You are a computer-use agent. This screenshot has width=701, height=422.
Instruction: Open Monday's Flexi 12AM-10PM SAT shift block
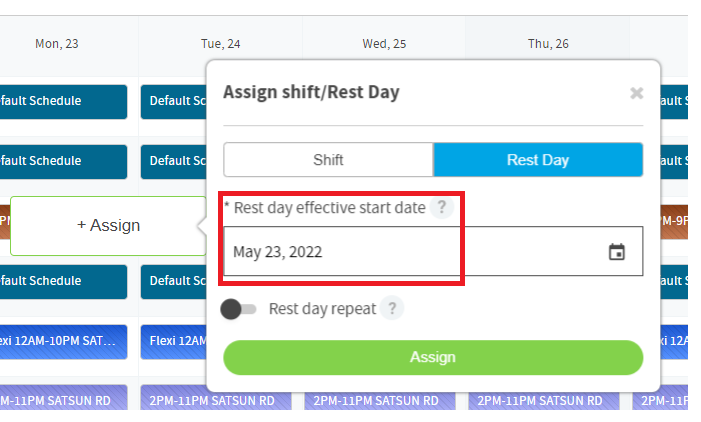[63, 342]
